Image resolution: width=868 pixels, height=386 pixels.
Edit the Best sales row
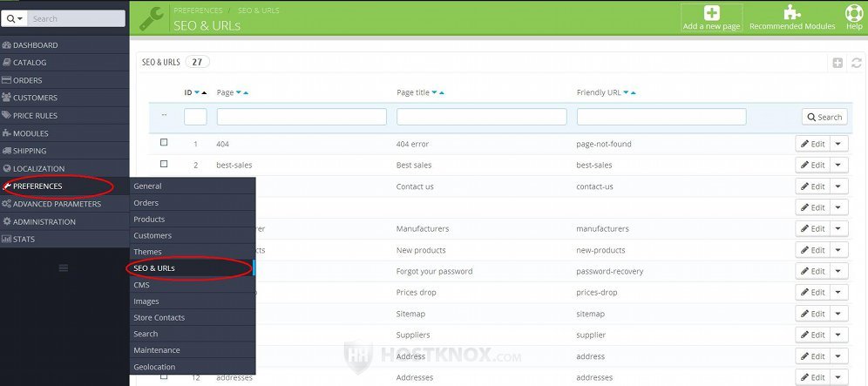pos(812,165)
